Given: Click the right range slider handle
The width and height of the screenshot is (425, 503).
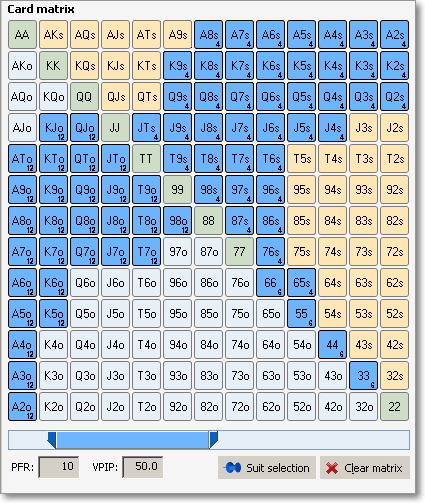Looking at the screenshot, I should point(213,440).
